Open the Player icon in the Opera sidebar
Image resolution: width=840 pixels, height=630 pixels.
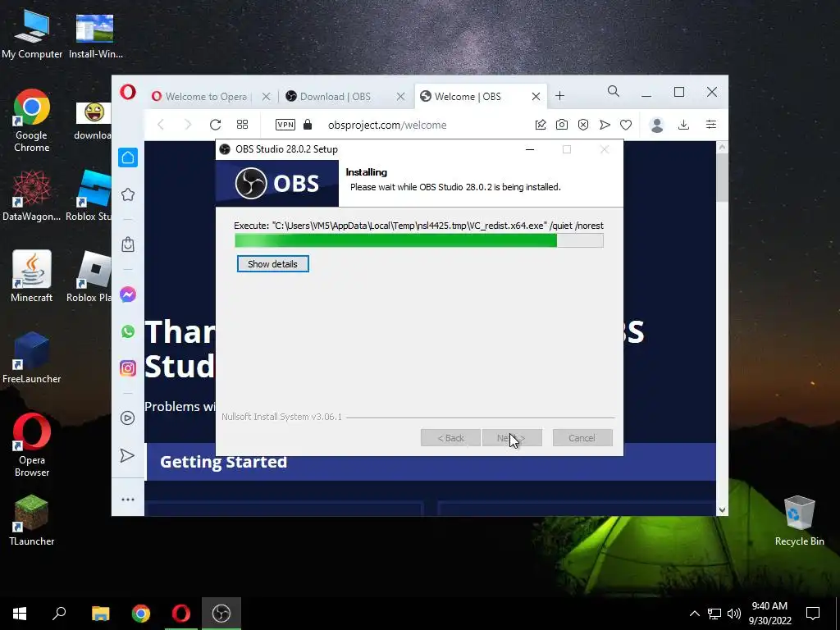(x=127, y=418)
